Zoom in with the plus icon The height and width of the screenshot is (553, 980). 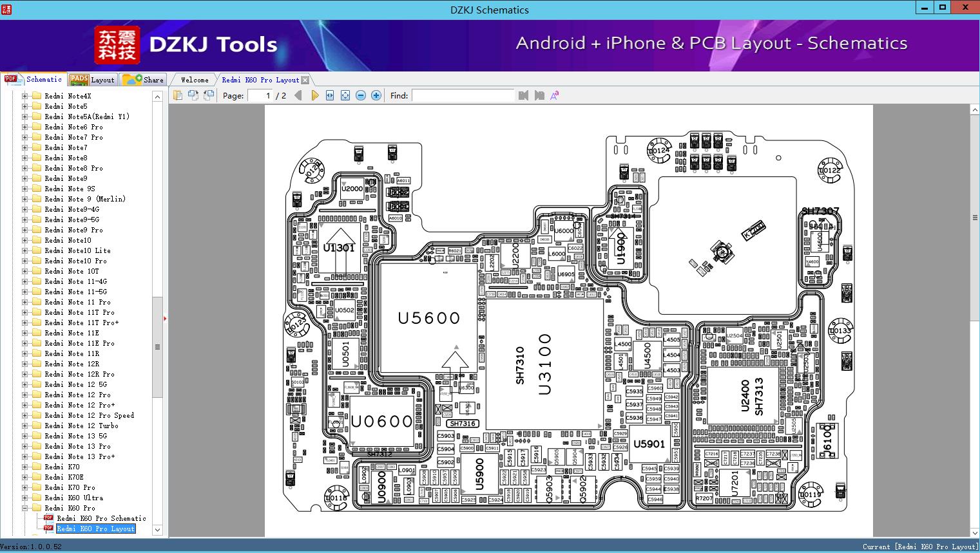coord(376,95)
